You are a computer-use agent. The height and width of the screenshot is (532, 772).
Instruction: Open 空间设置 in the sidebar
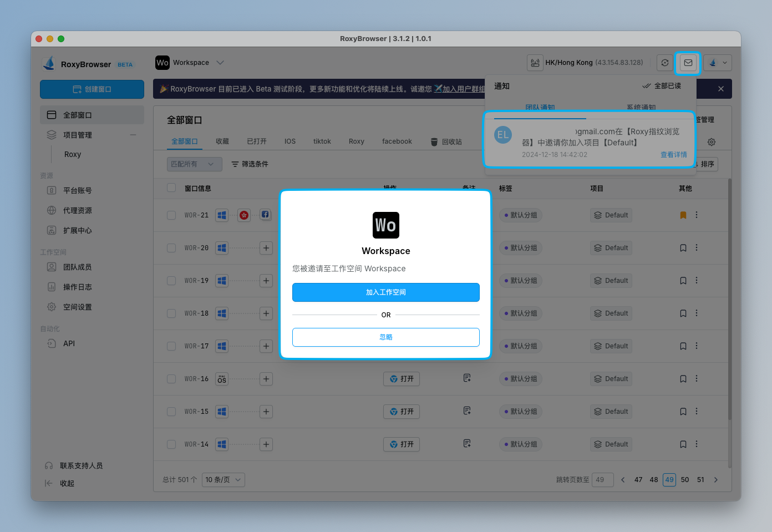(77, 307)
